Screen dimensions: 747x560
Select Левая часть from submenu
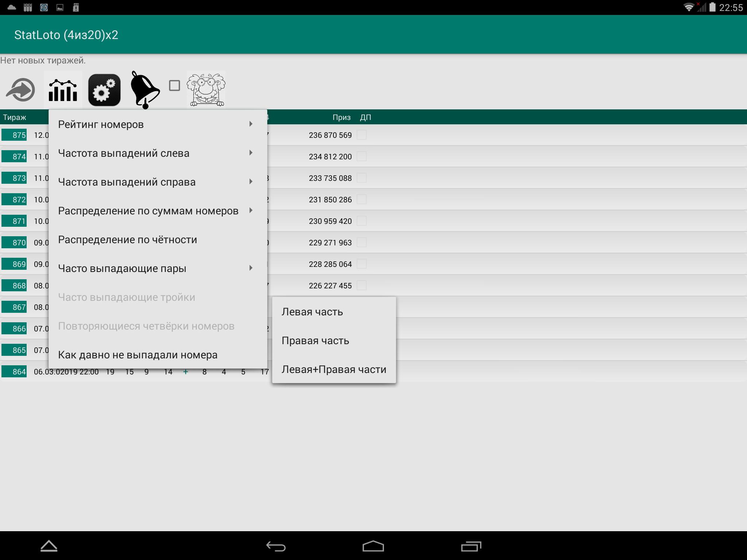(x=312, y=312)
